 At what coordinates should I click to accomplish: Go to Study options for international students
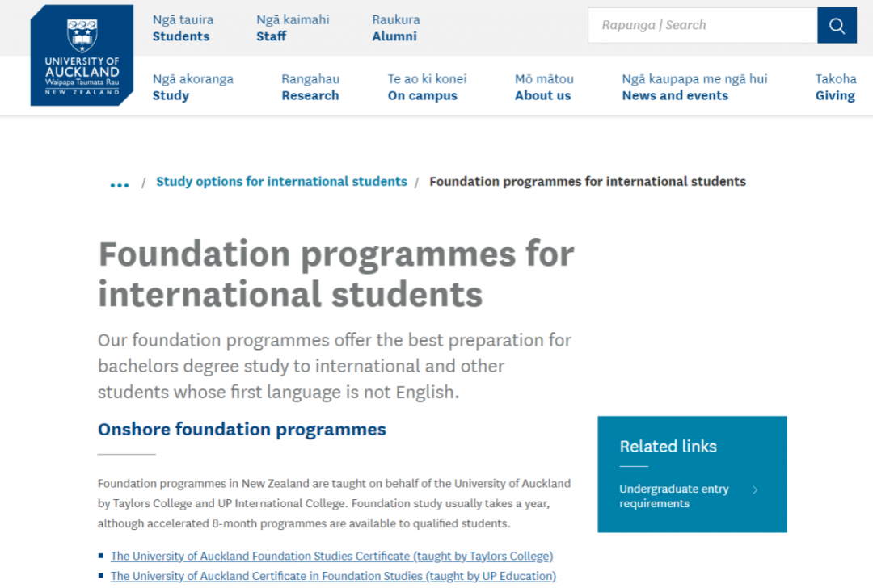pyautogui.click(x=281, y=182)
